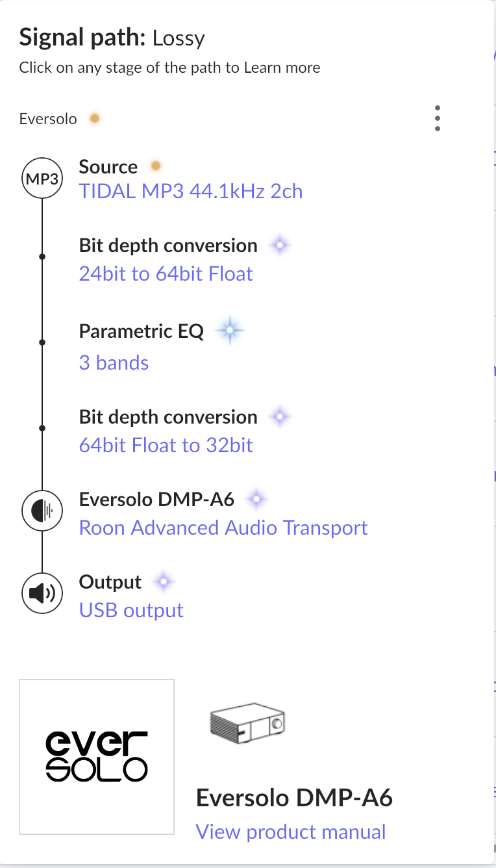Click the 64bit Float to 32bit link
This screenshot has width=496, height=868.
(166, 445)
